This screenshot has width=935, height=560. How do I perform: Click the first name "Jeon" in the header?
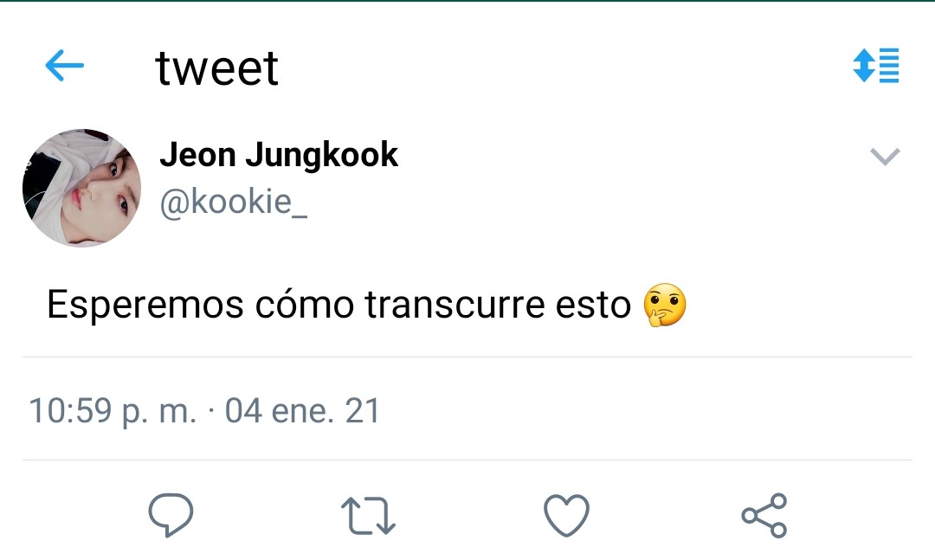pos(197,156)
